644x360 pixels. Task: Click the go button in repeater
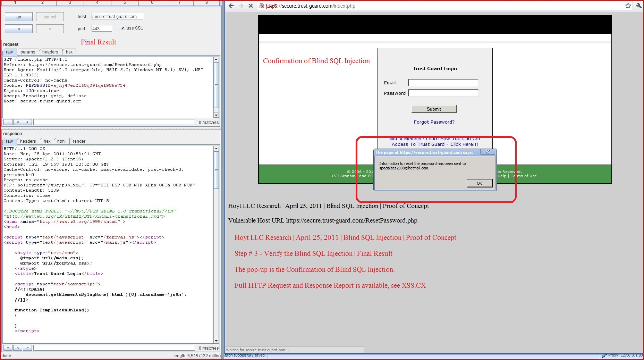pos(19,17)
